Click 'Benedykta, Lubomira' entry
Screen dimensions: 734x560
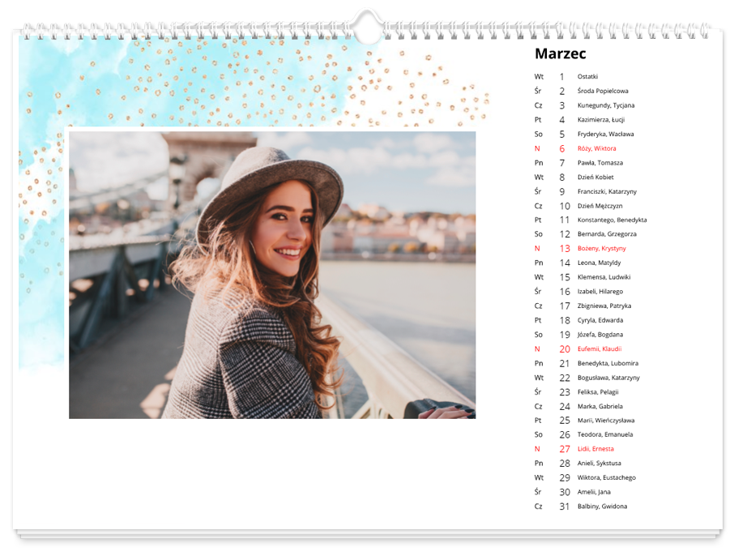pos(608,363)
